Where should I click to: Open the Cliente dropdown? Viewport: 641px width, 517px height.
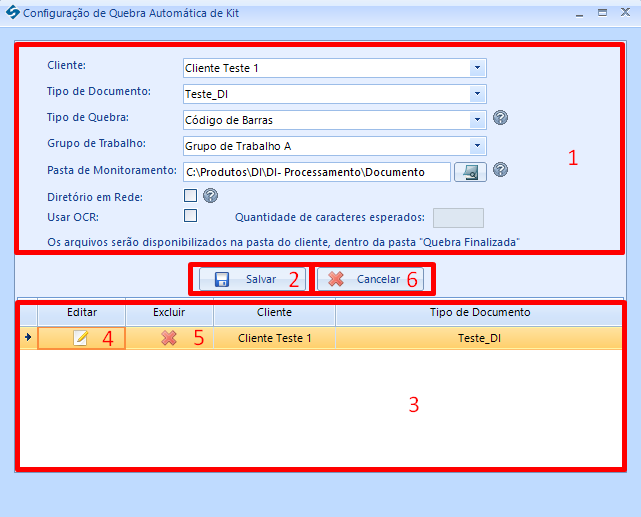[x=477, y=68]
